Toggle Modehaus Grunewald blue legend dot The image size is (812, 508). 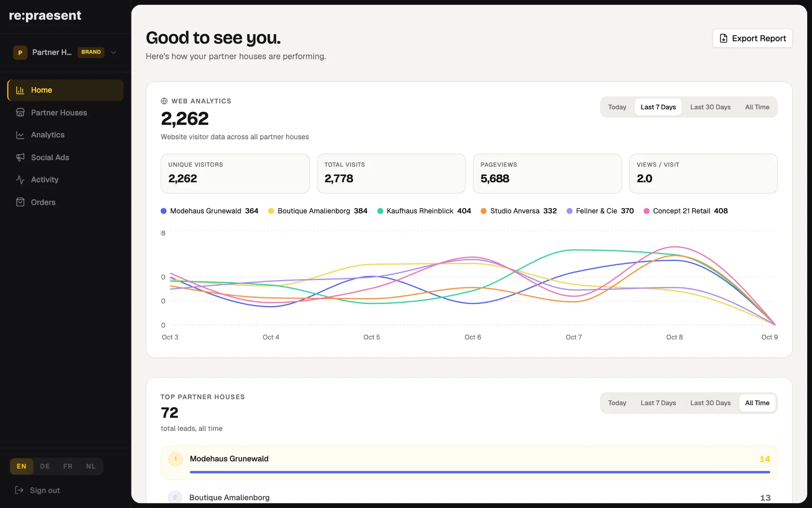click(x=164, y=211)
